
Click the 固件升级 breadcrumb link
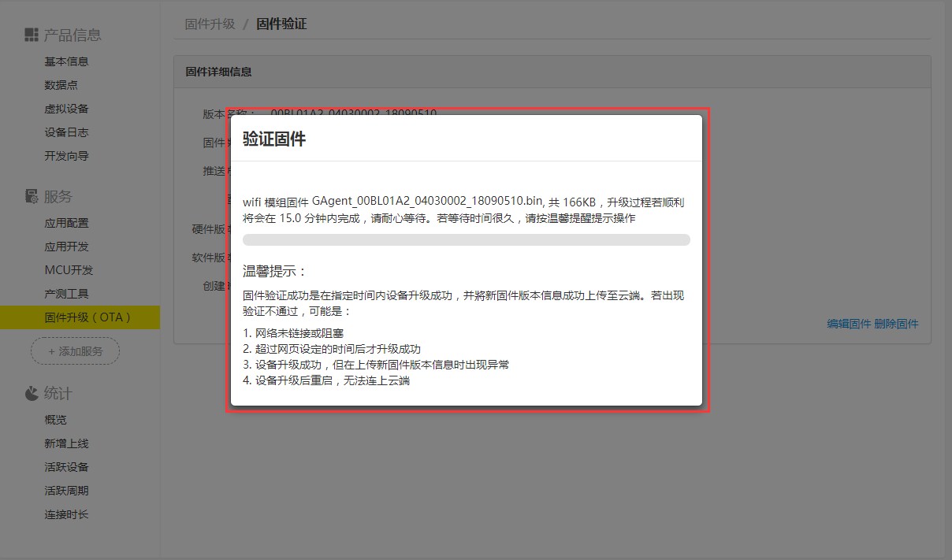(x=210, y=24)
